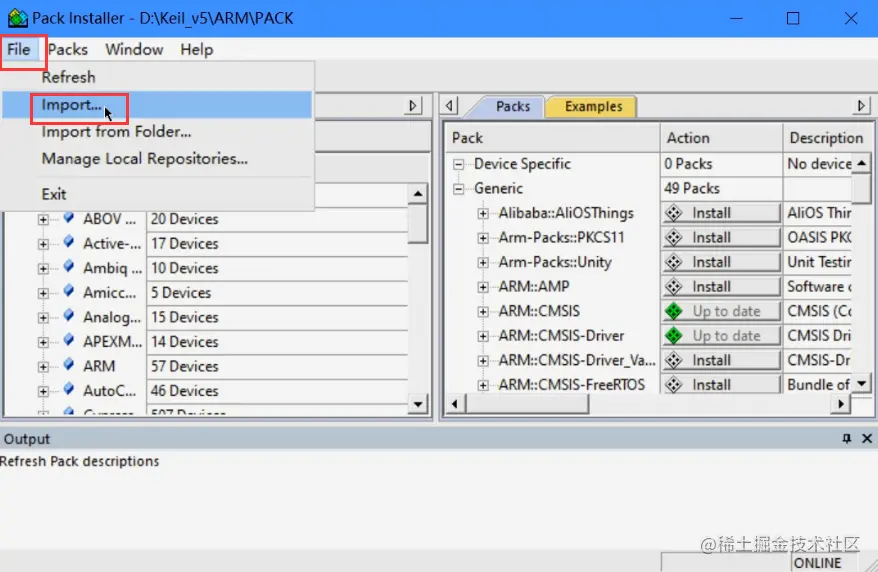Switch to the Packs tab

coord(512,106)
